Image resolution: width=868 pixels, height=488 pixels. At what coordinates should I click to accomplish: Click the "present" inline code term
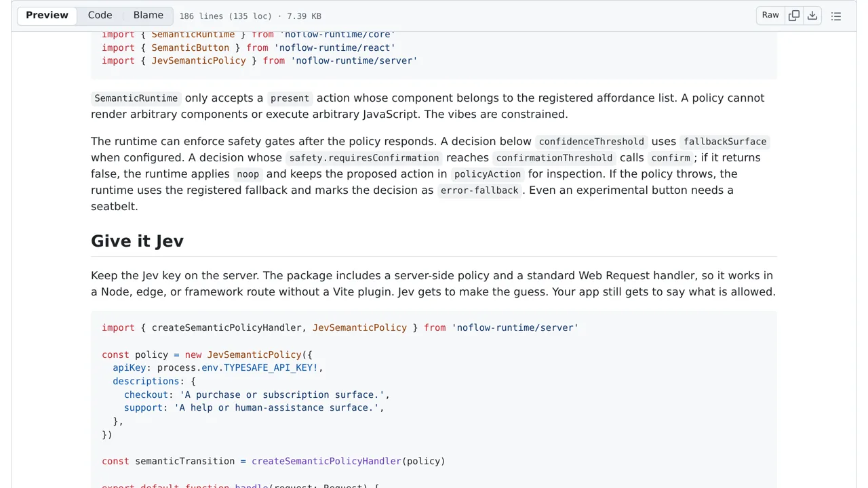click(290, 98)
